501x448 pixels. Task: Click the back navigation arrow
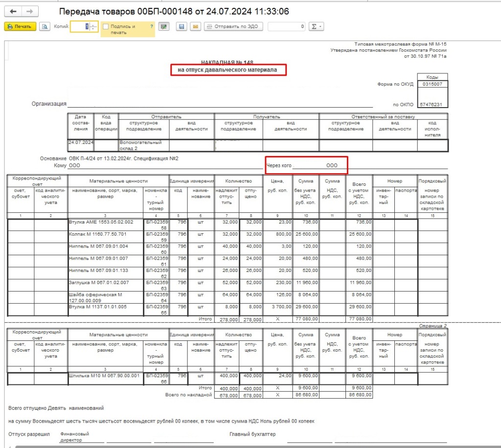pyautogui.click(x=13, y=11)
